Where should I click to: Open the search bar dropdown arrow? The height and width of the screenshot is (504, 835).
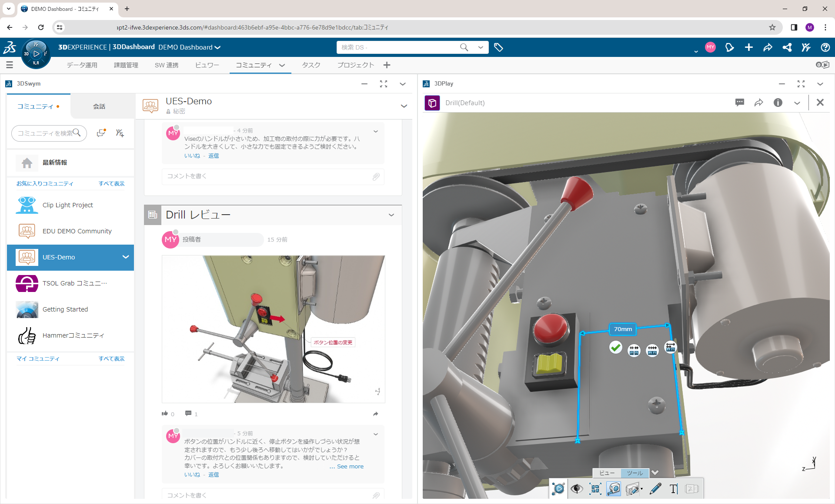click(x=481, y=47)
